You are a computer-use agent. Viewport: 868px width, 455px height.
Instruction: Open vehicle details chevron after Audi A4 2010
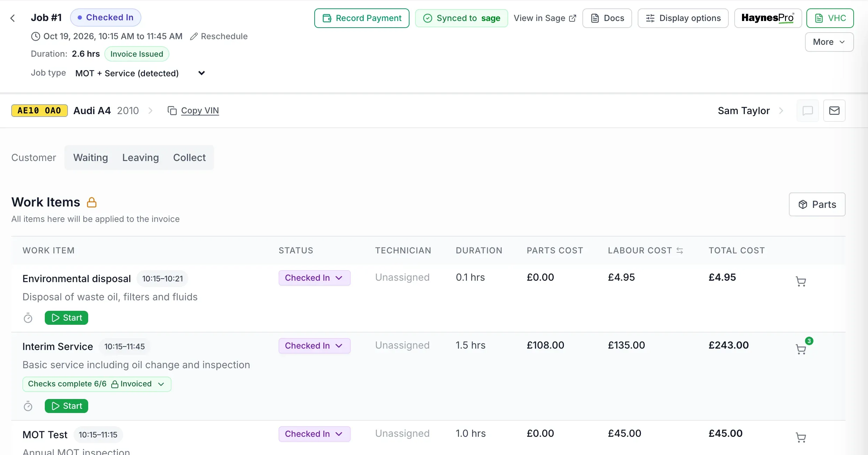click(150, 111)
